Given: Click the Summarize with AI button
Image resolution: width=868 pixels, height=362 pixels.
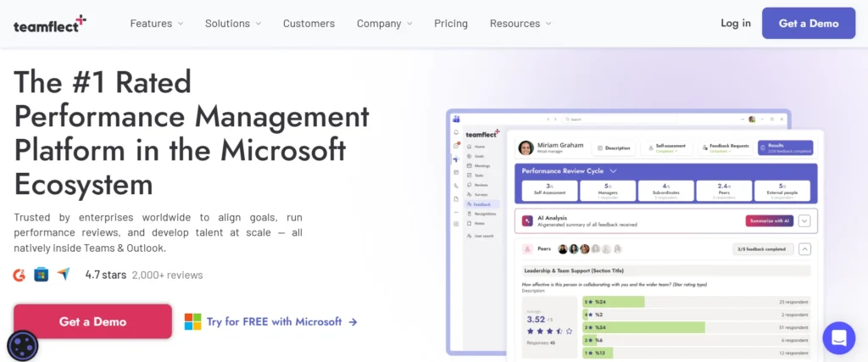Looking at the screenshot, I should tap(770, 221).
